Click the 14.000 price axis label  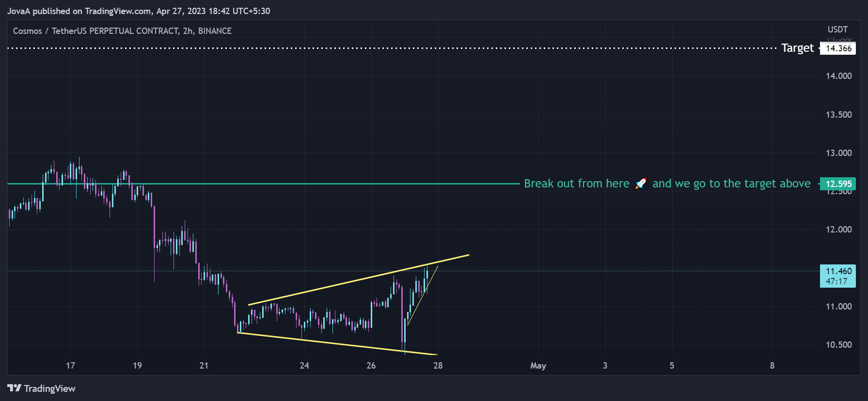point(838,76)
